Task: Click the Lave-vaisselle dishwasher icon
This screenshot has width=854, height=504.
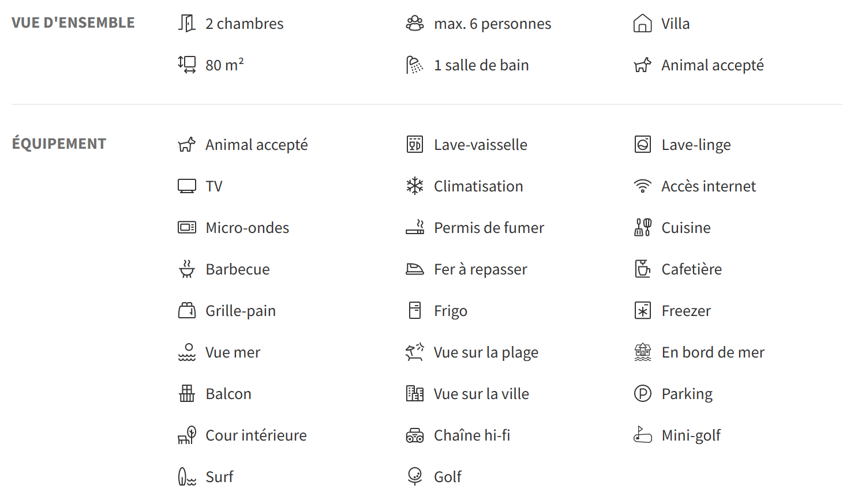Action: 415,144
